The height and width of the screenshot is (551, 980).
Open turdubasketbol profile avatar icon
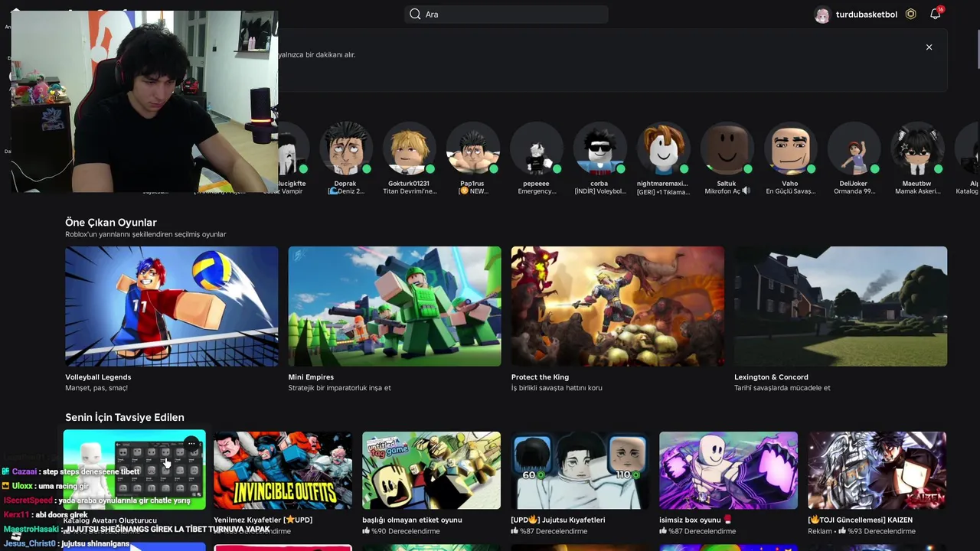pos(822,15)
